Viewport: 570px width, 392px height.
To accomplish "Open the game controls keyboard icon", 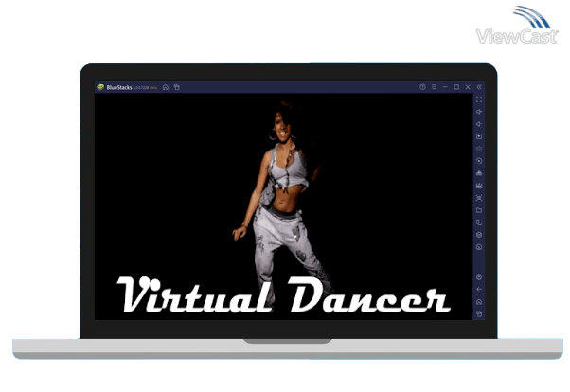I will 479,149.
